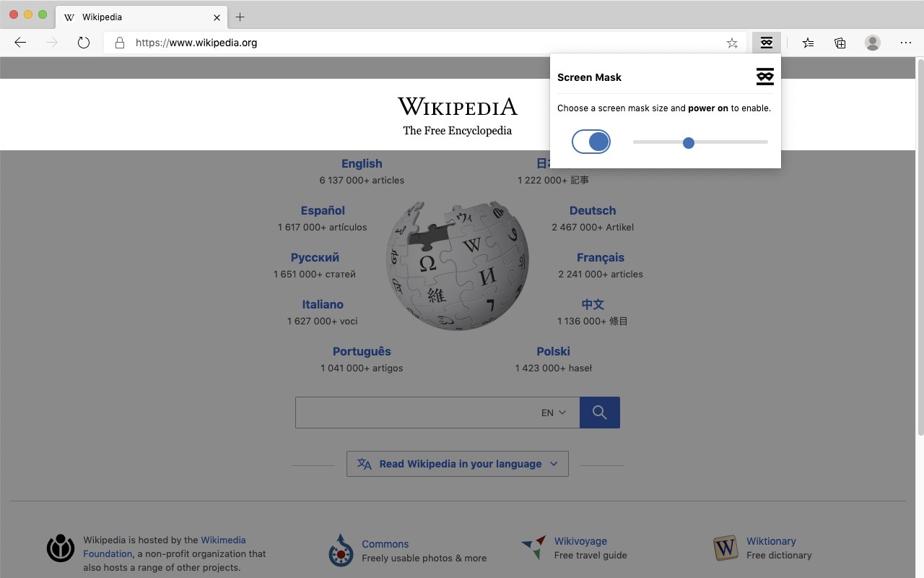924x578 pixels.
Task: Click the Screen Mask logo in popup
Action: 764,77
